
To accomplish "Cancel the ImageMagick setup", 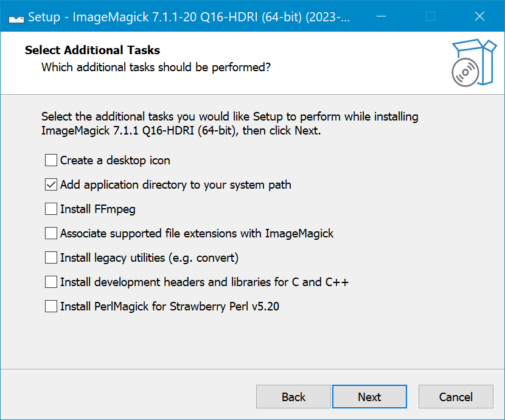I will [456, 397].
